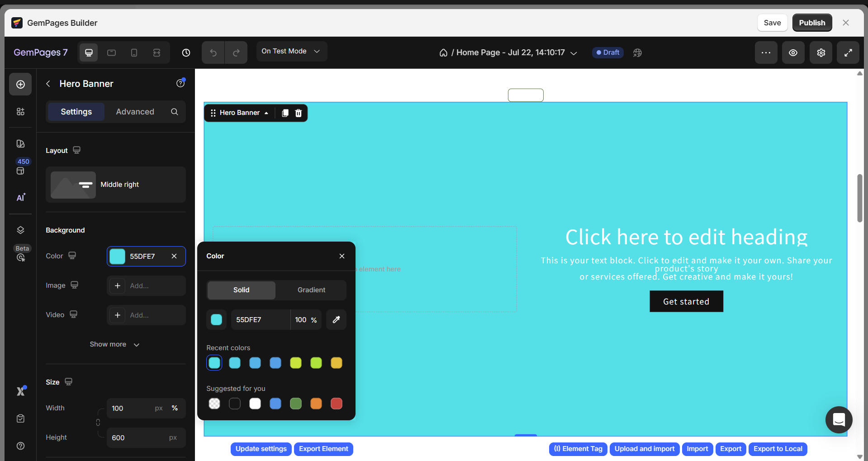Select yellow-orange recent color swatch

[x=337, y=363]
